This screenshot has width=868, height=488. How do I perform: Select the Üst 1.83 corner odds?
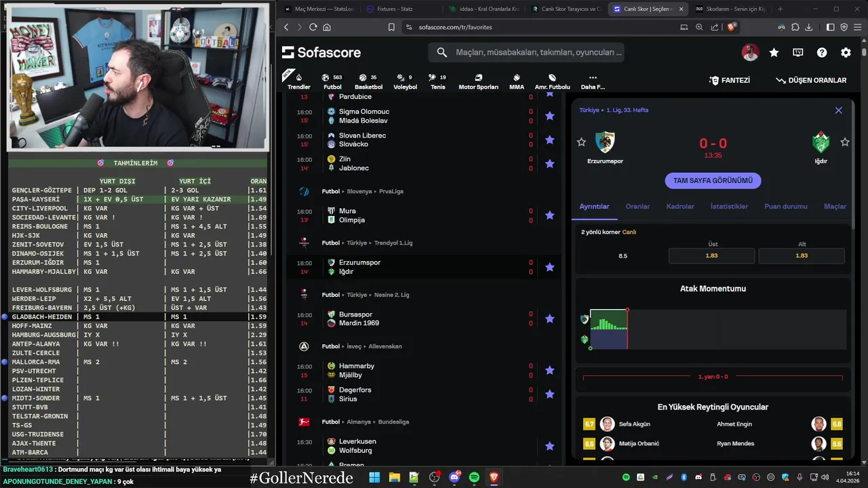(x=711, y=256)
